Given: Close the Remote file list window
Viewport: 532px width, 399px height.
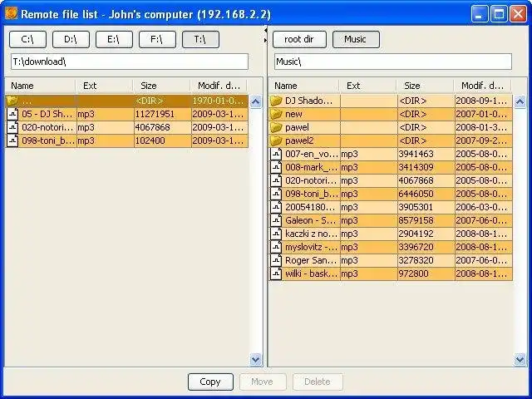Looking at the screenshot, I should (518, 14).
